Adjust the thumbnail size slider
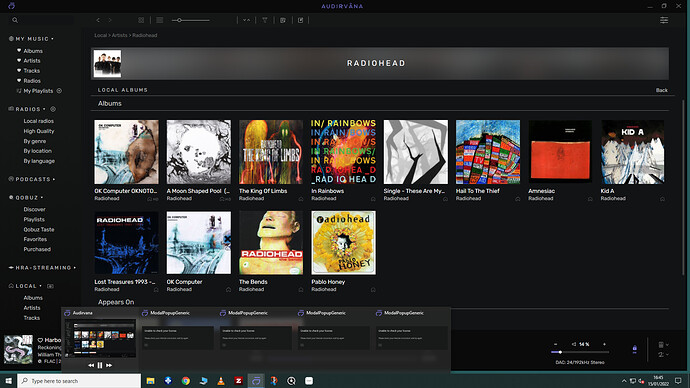The width and height of the screenshot is (690, 388). [x=191, y=20]
